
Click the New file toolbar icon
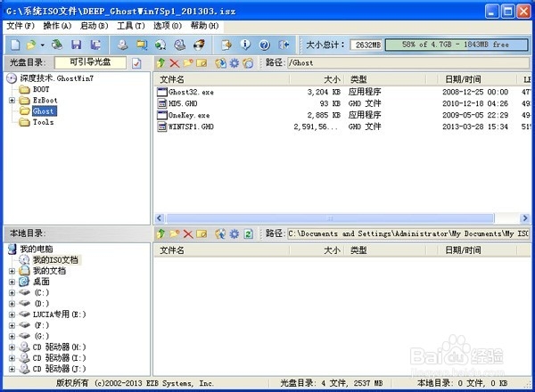15,45
